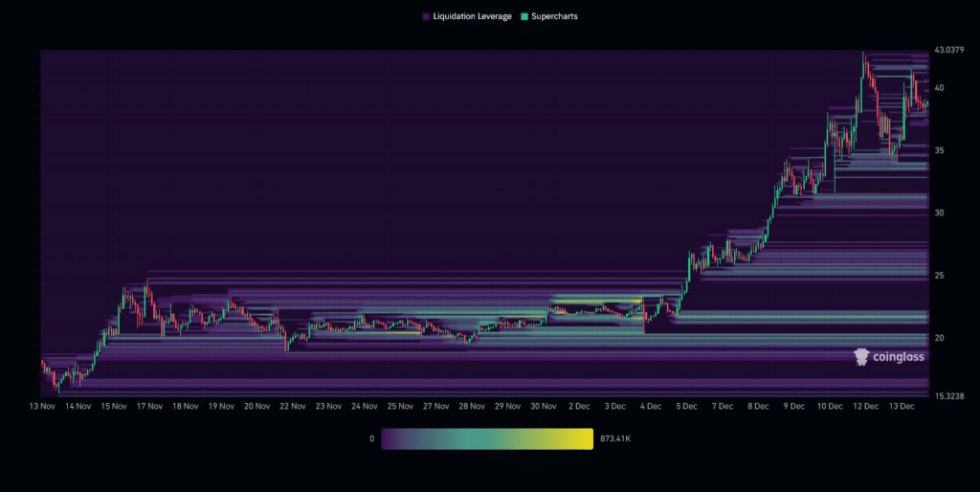Screen dimensions: 980x492
Task: Click the 25 Nov date label
Action: (400, 407)
